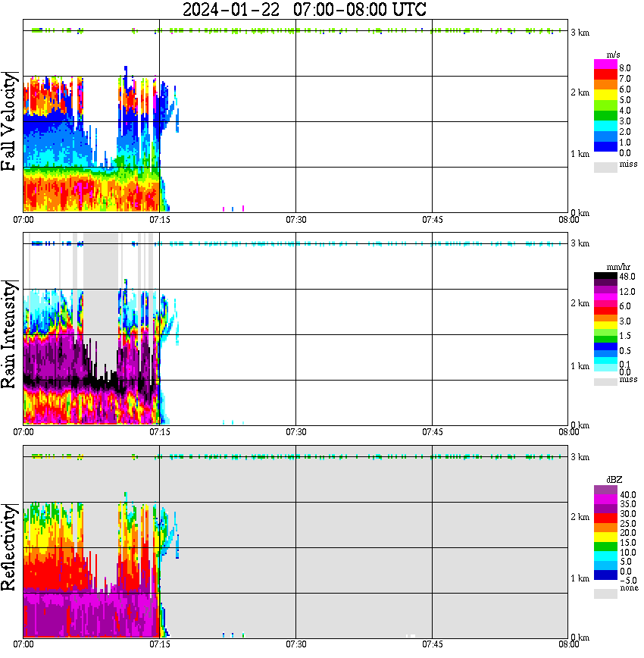Click the 'm/s' unit label
The height and width of the screenshot is (658, 644).
coord(613,55)
